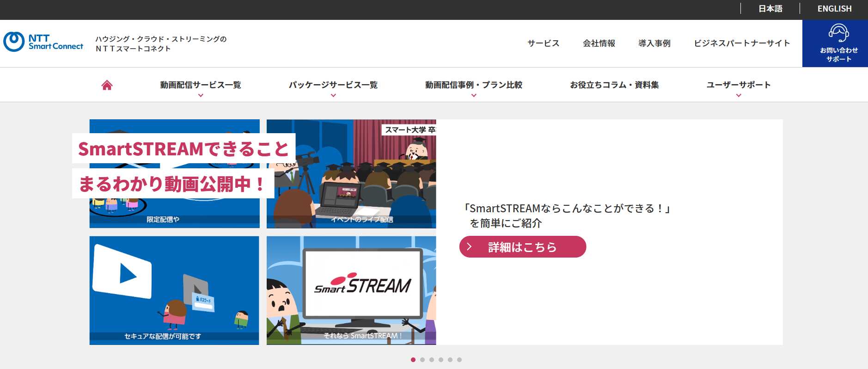This screenshot has width=868, height=369.
Task: Open 動画配信サービス一覧 menu
Action: coord(201,85)
